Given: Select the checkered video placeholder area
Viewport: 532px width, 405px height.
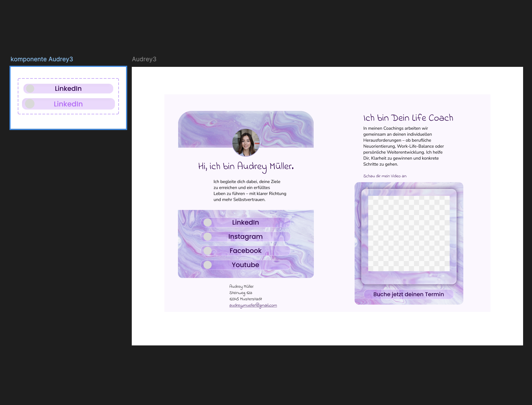Looking at the screenshot, I should pos(409,233).
